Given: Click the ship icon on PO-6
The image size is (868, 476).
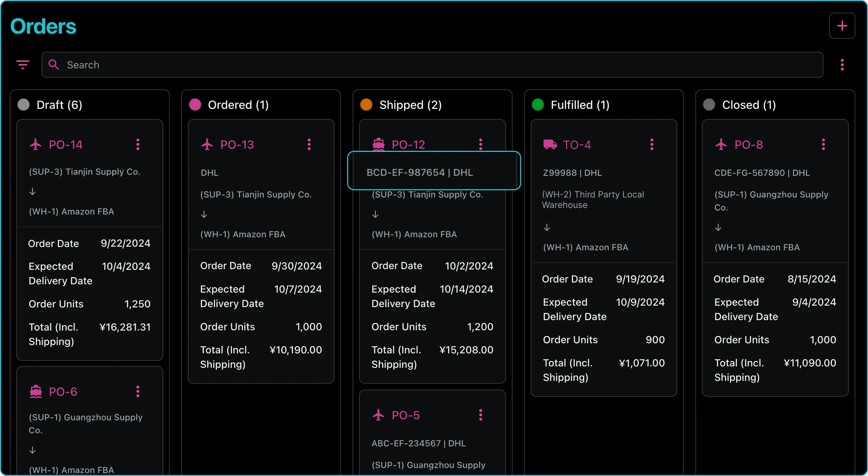Looking at the screenshot, I should coord(35,391).
